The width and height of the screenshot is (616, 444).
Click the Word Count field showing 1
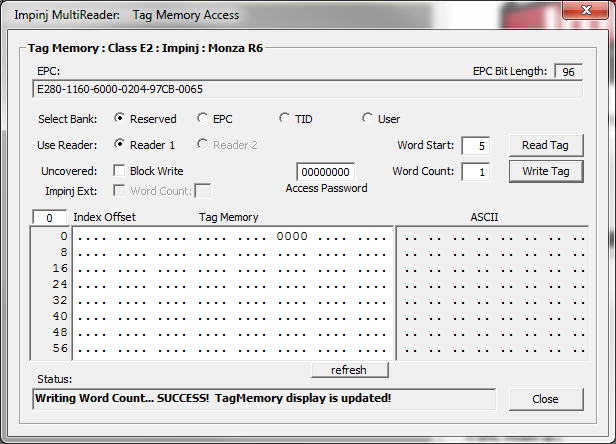[x=475, y=172]
